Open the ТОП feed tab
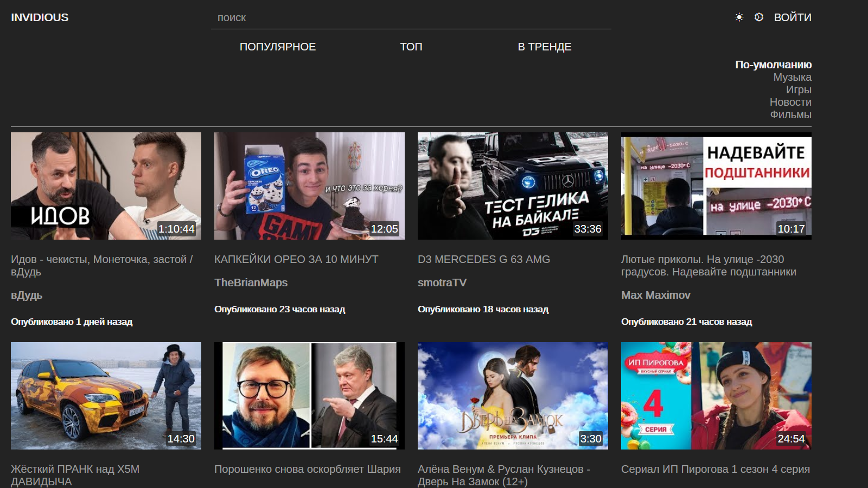This screenshot has width=868, height=488. pos(411,47)
